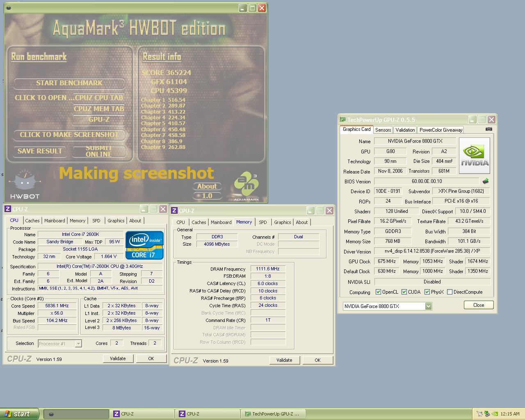Open Memory tab in CPU-Z CPU window
This screenshot has height=420, width=525.
coord(78,221)
